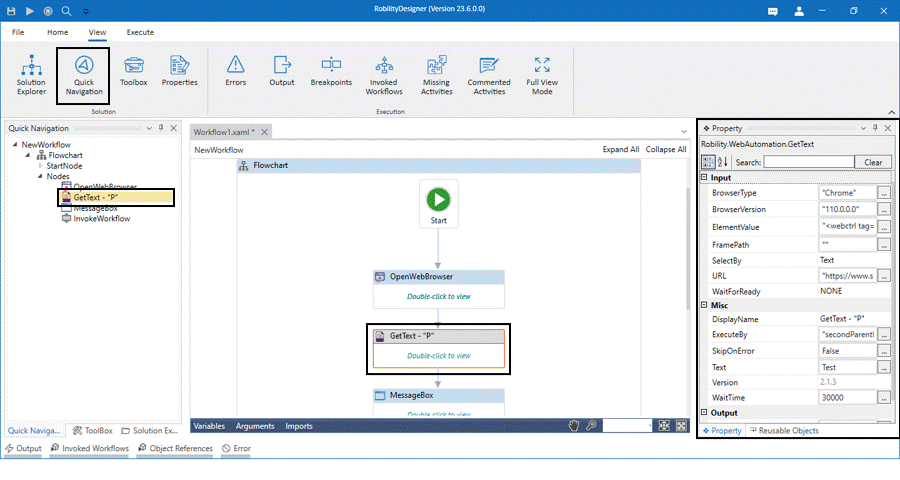
Task: Open the user account icon
Action: click(799, 11)
